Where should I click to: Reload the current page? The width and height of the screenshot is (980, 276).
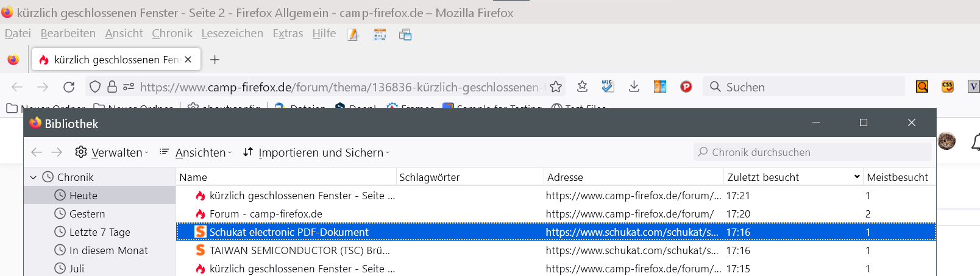tap(69, 87)
